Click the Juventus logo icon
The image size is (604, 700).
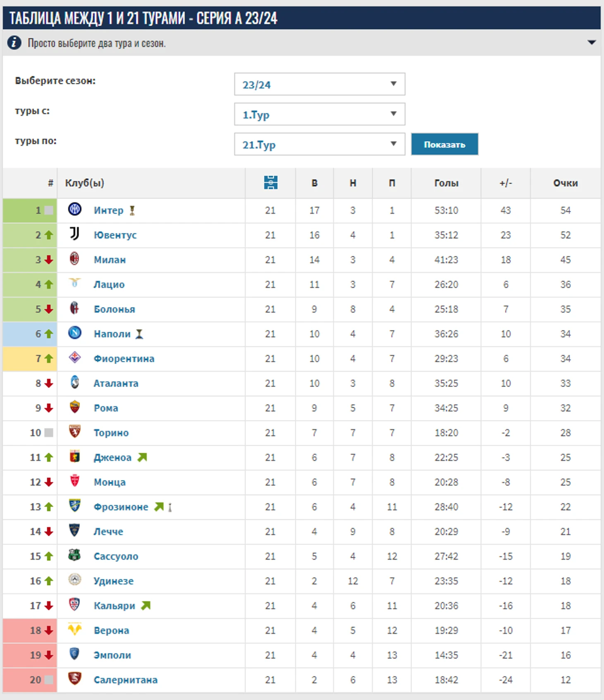[x=74, y=234]
